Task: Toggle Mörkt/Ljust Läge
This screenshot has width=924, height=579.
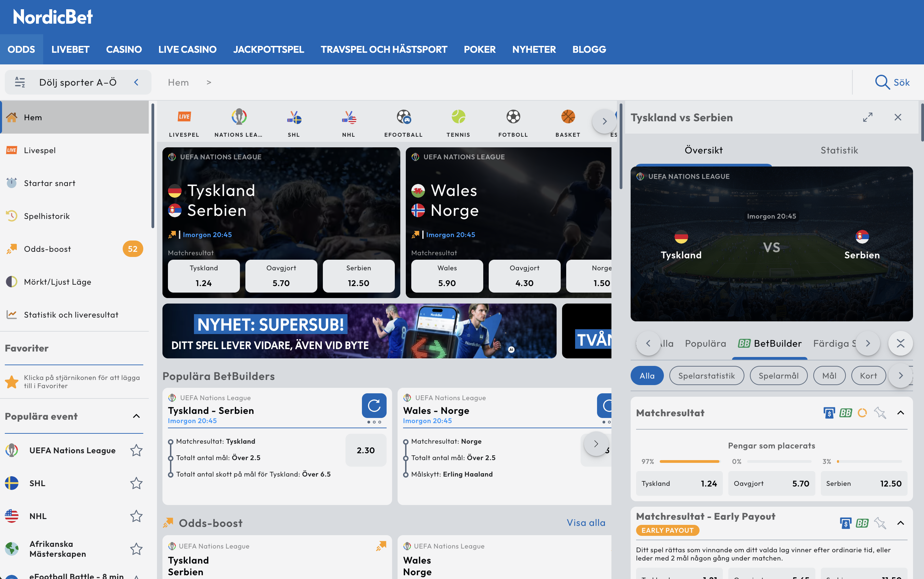Action: pyautogui.click(x=74, y=282)
